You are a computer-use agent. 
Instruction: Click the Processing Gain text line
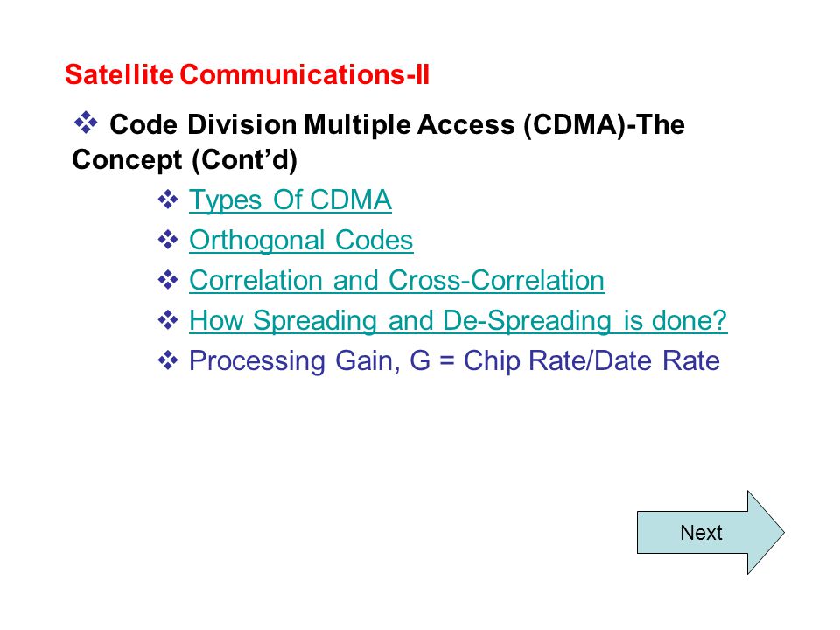pyautogui.click(x=454, y=360)
